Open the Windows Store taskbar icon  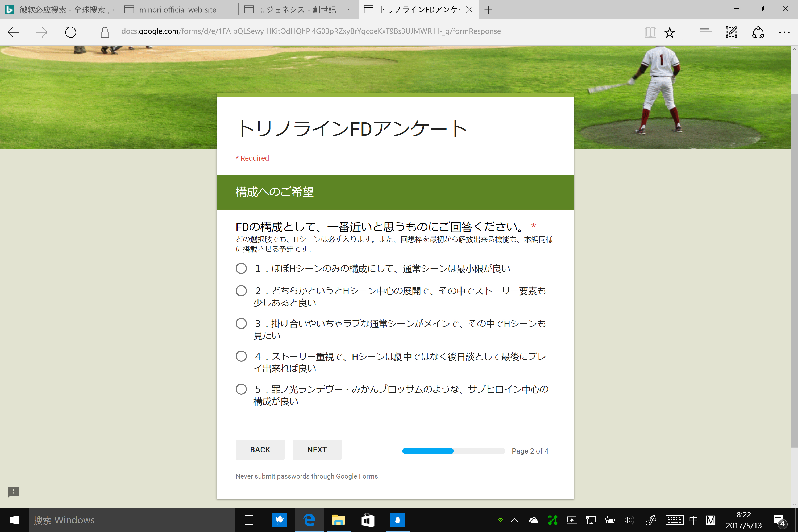point(368,520)
